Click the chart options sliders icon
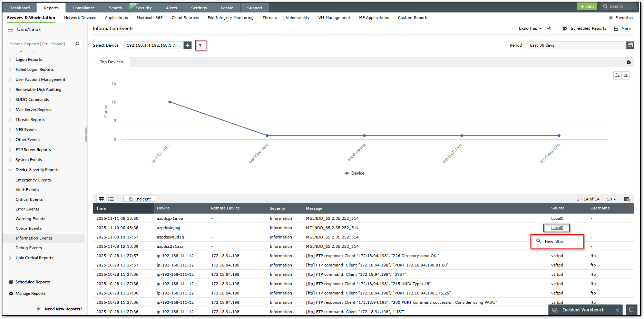This screenshot has width=644, height=319. point(617,75)
